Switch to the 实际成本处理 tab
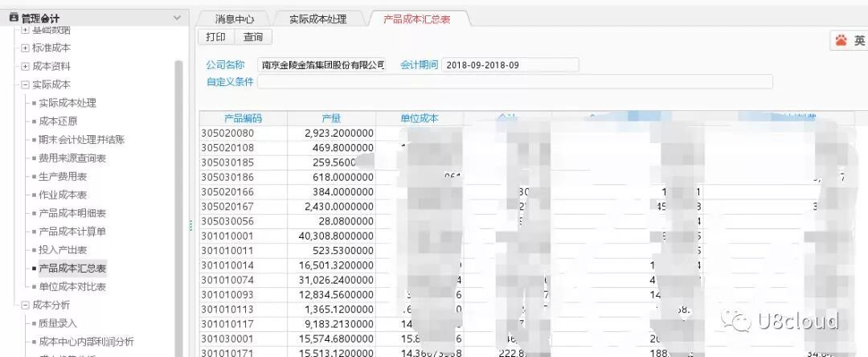Viewport: 868px width, 357px height. (317, 18)
